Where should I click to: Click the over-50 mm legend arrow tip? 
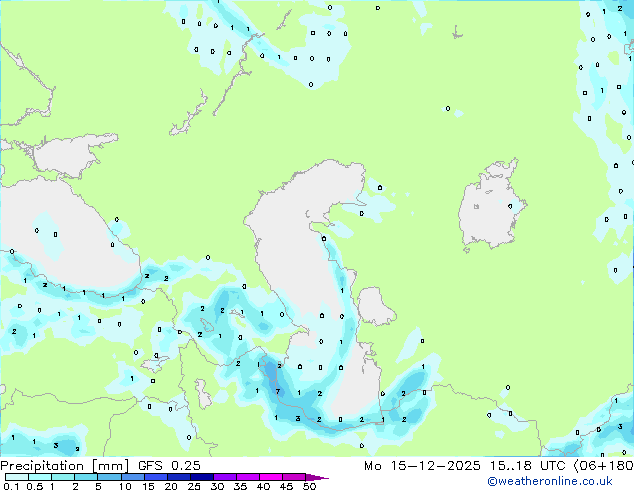coord(317,478)
